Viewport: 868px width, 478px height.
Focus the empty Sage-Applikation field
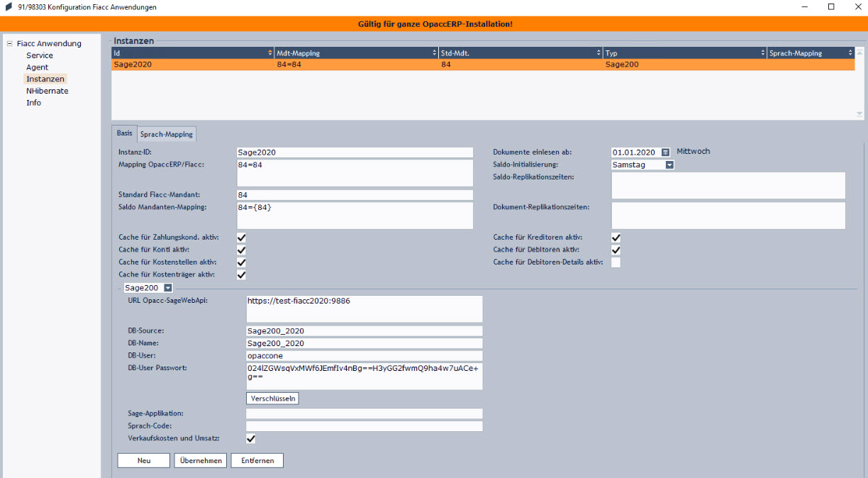pyautogui.click(x=365, y=413)
